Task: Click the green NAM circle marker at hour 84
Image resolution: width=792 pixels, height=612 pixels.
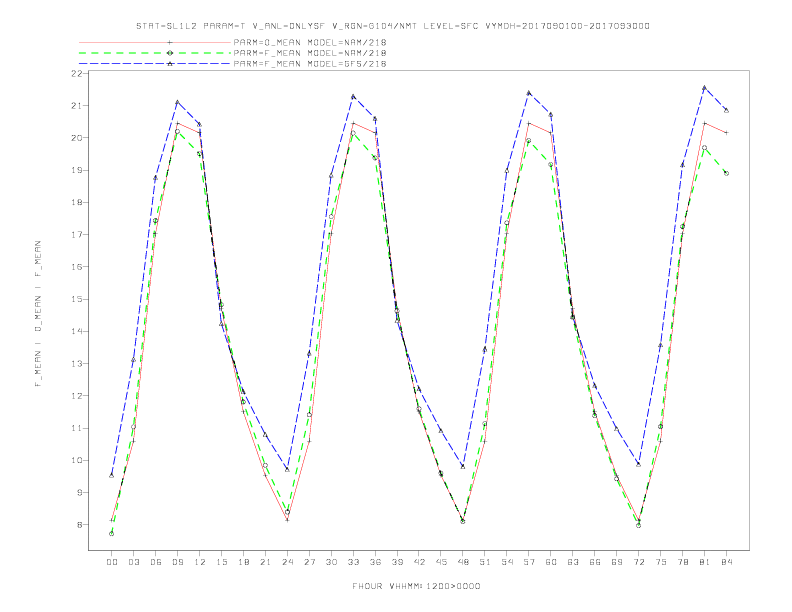Action: click(x=726, y=173)
